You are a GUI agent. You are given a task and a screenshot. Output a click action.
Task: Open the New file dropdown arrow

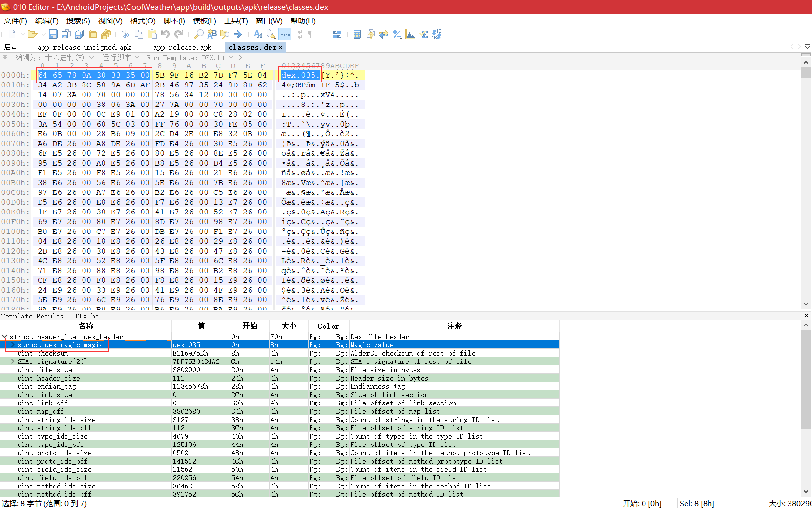[x=23, y=34]
